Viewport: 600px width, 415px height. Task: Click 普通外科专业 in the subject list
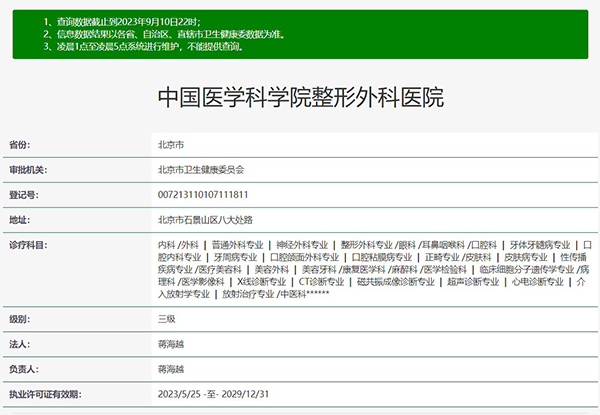click(x=237, y=245)
